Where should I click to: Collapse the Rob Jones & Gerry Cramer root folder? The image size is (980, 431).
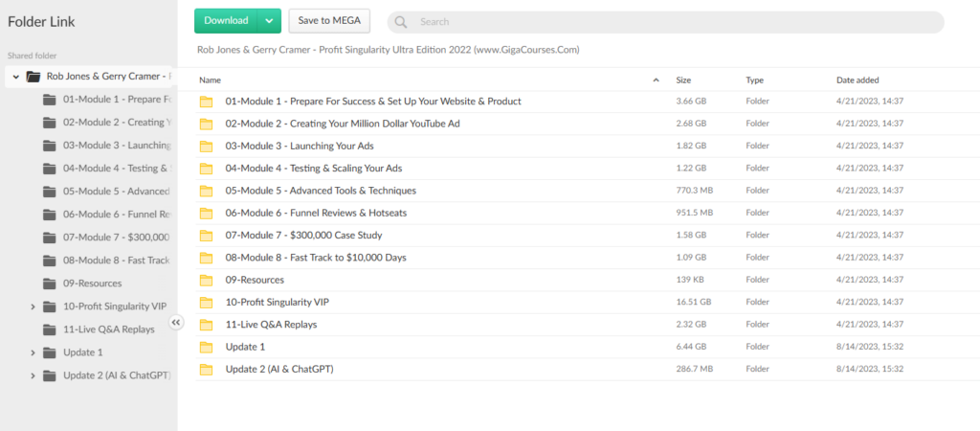(x=16, y=77)
